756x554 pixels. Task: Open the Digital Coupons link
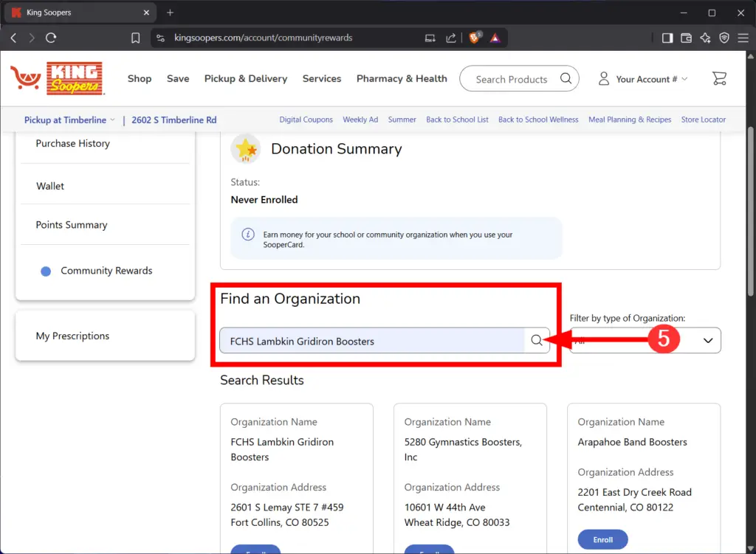pos(306,120)
